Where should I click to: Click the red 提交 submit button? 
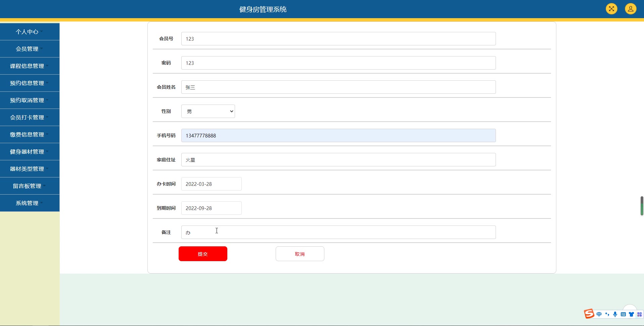[203, 254]
